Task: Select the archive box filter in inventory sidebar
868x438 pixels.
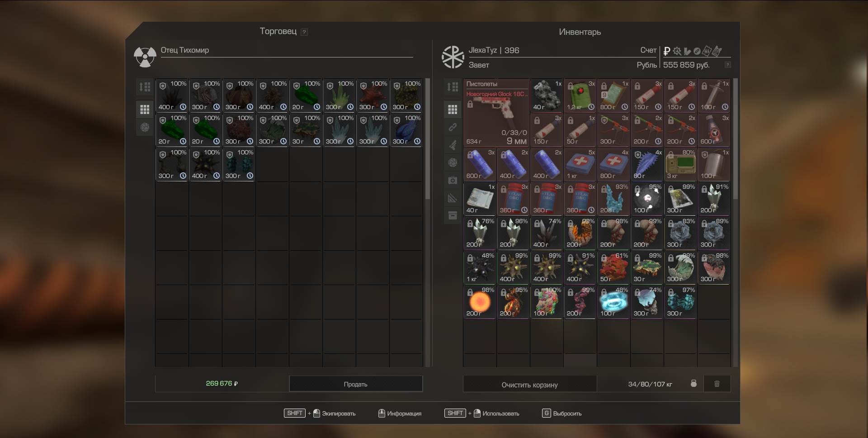Action: [453, 215]
